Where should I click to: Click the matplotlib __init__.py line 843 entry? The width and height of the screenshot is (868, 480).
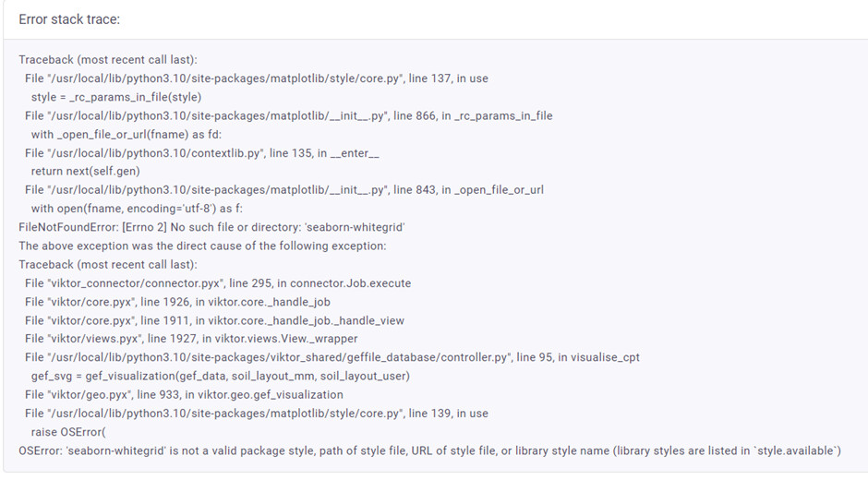point(284,190)
